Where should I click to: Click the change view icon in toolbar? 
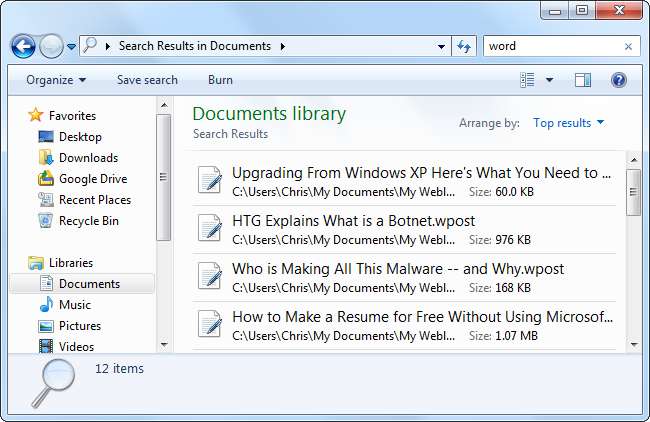528,80
